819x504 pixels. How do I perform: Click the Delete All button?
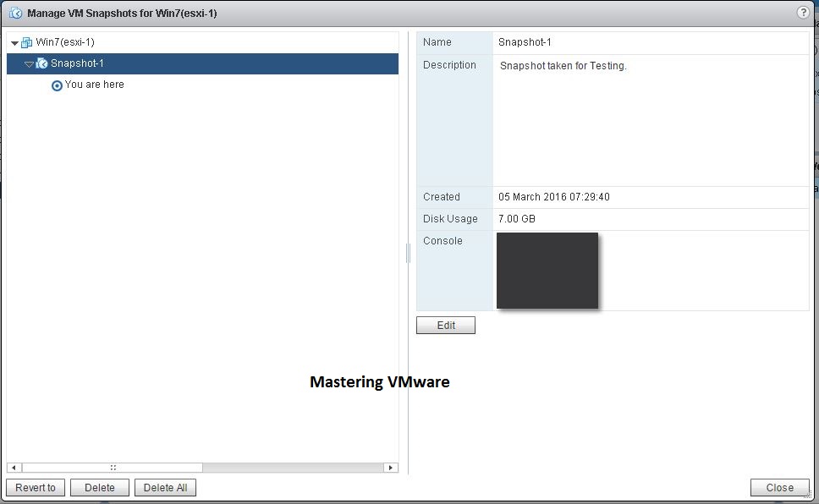tap(165, 487)
